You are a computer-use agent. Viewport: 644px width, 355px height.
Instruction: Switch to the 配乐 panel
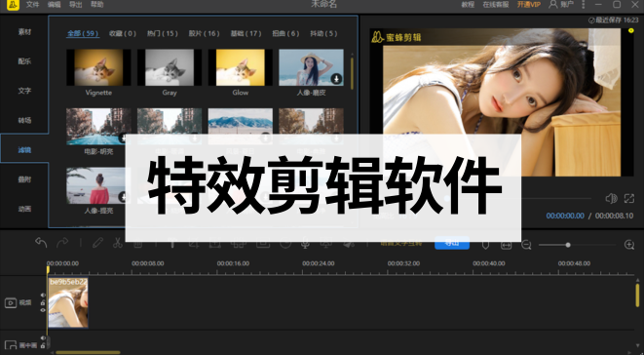point(24,61)
